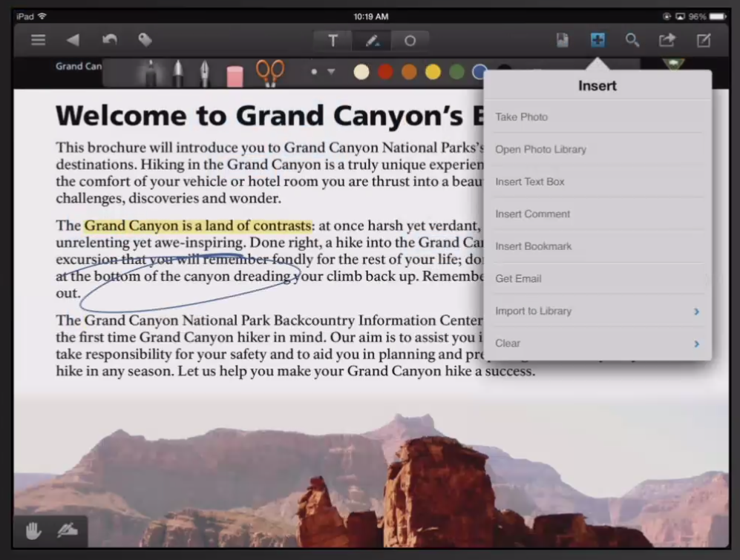This screenshot has height=560, width=740.
Task: Tap the share export icon
Action: click(x=667, y=41)
